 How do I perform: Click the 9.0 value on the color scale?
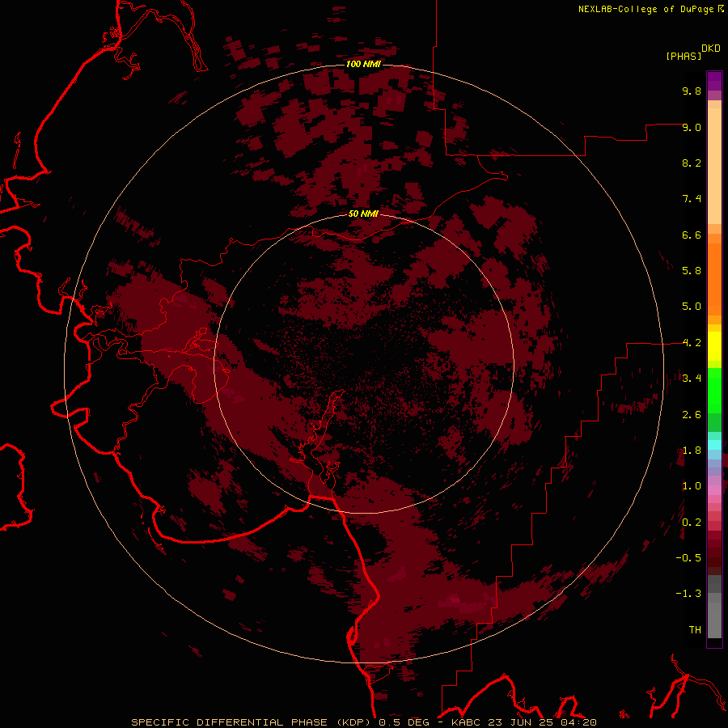[692, 127]
